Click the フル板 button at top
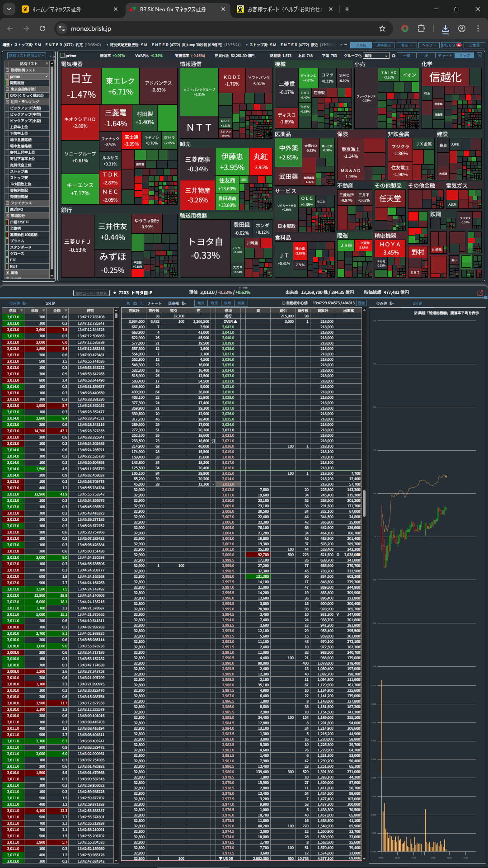 [x=361, y=45]
